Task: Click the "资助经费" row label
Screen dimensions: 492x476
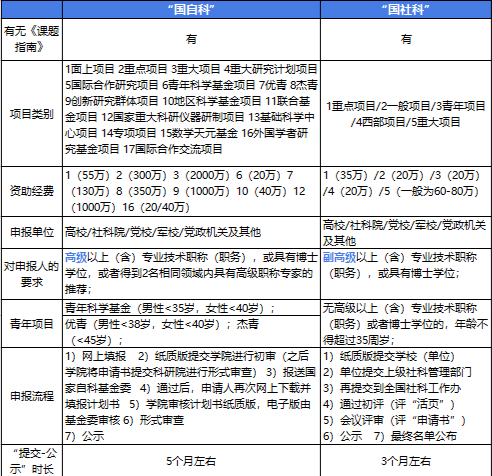Action: pos(32,191)
